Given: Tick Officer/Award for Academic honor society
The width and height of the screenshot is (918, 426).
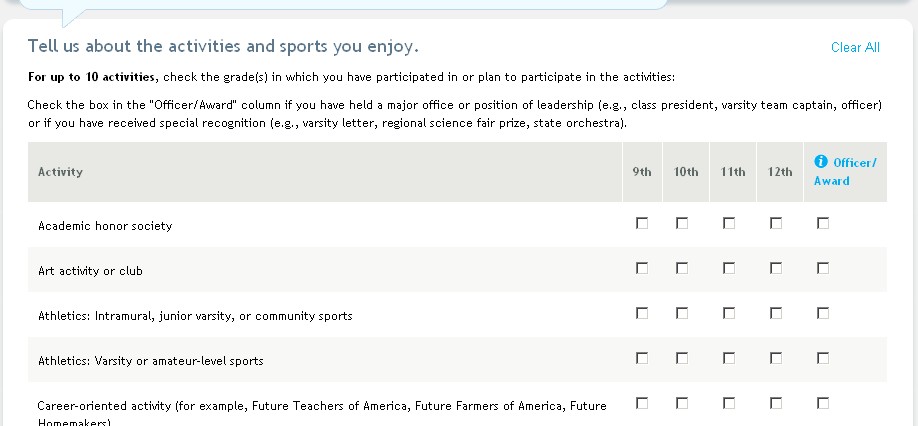Looking at the screenshot, I should [823, 223].
